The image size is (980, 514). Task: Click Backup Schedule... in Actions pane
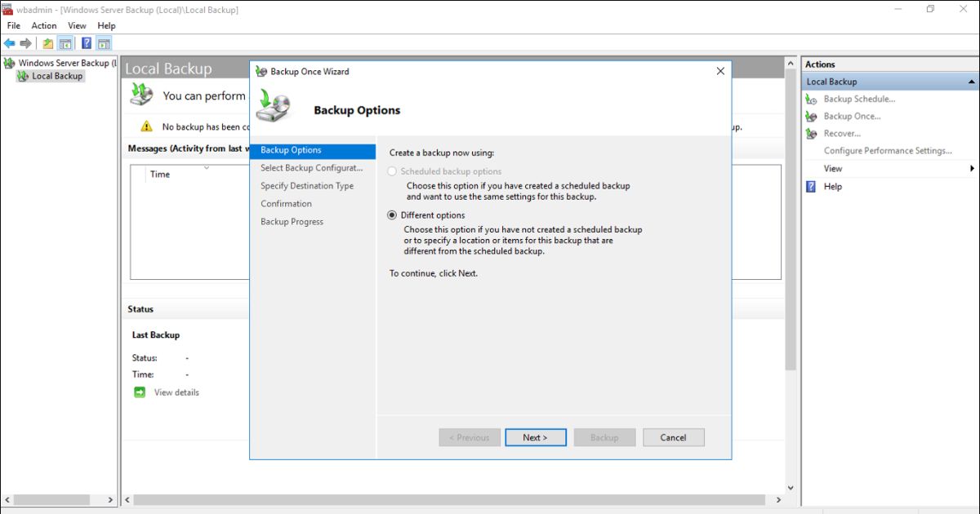(x=859, y=100)
